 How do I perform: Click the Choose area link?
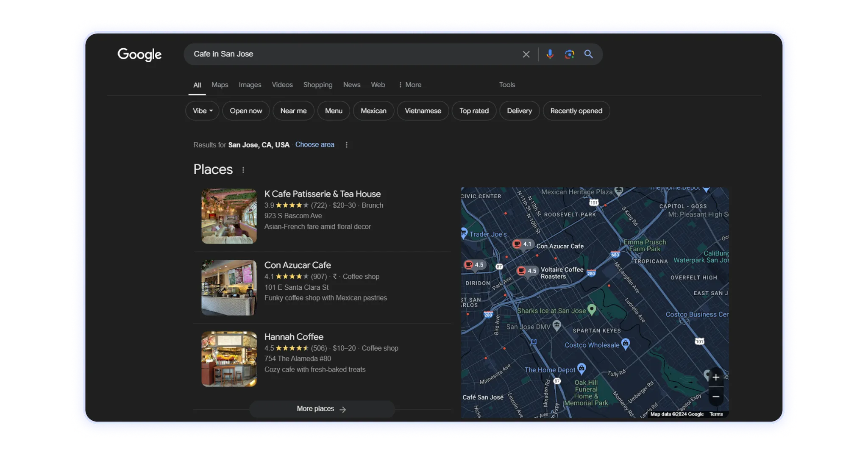pyautogui.click(x=314, y=145)
